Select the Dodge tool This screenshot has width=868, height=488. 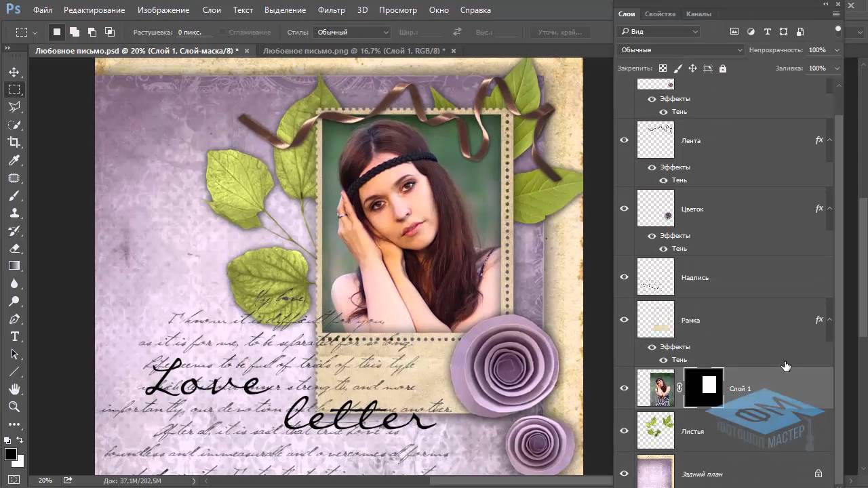(x=14, y=301)
